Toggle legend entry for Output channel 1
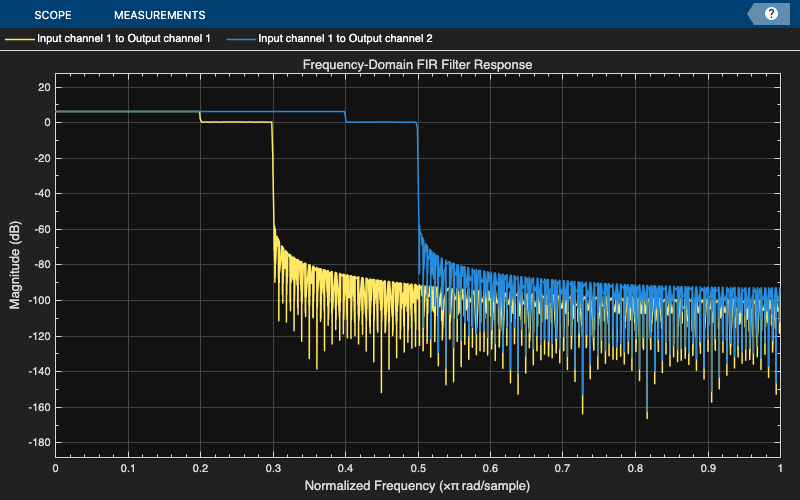This screenshot has width=800, height=500. [x=123, y=38]
